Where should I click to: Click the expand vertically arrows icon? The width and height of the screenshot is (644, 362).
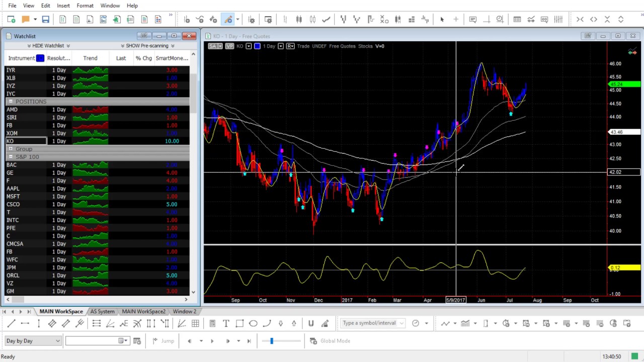[621, 19]
